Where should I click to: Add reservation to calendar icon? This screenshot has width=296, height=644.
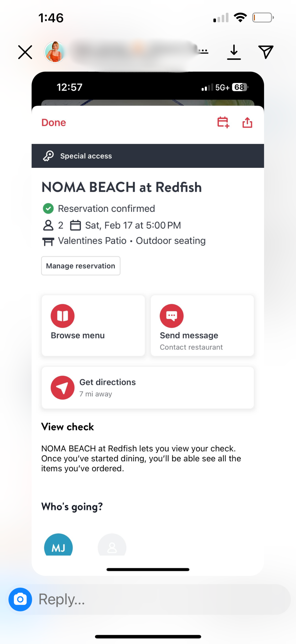pos(223,122)
